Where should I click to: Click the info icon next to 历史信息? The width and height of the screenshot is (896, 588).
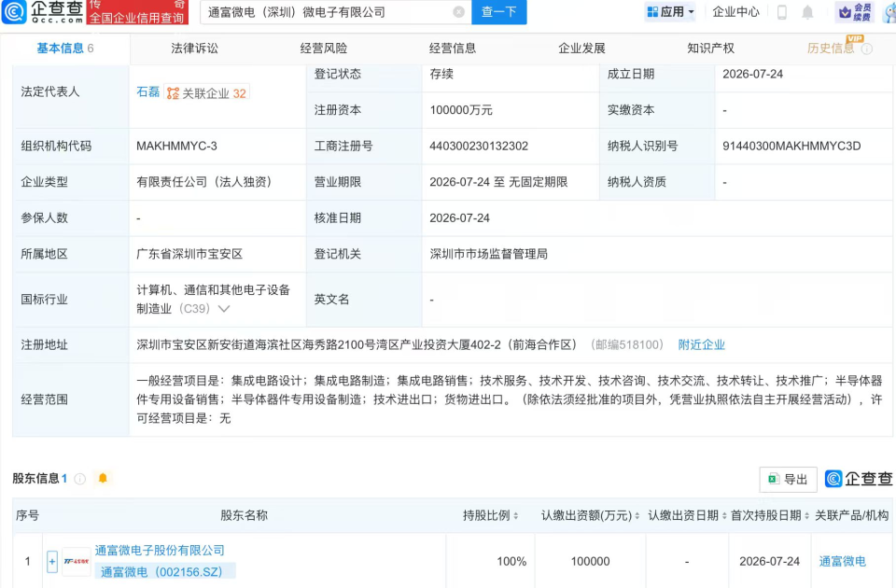867,49
